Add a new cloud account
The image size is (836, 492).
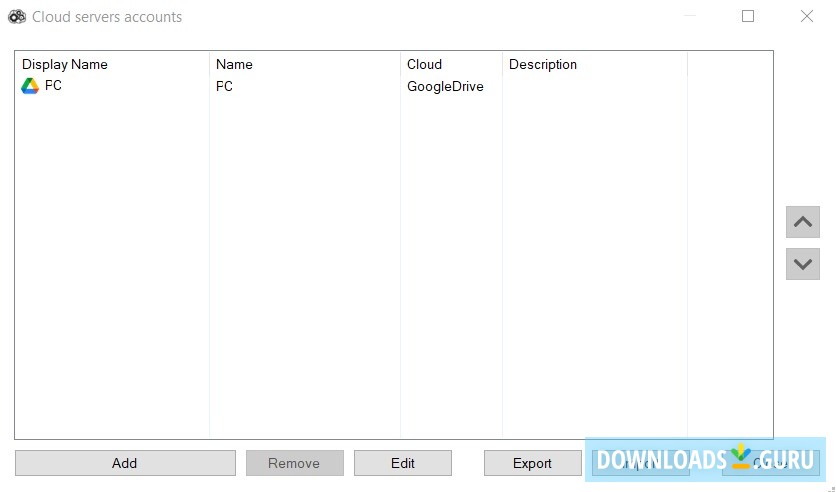[x=125, y=463]
